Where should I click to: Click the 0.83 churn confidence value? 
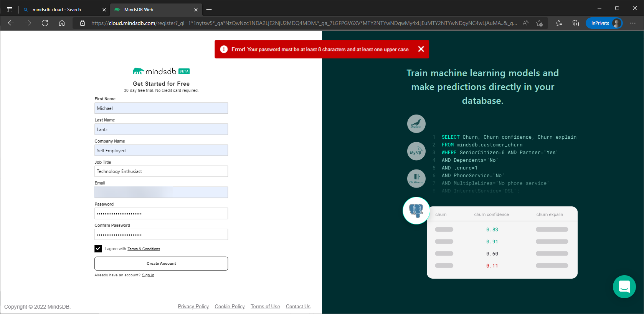tap(492, 229)
